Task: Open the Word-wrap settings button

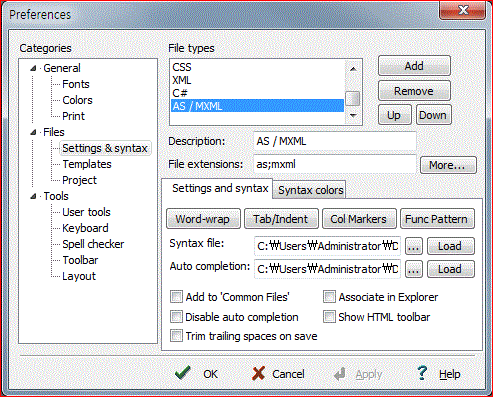Action: [203, 219]
